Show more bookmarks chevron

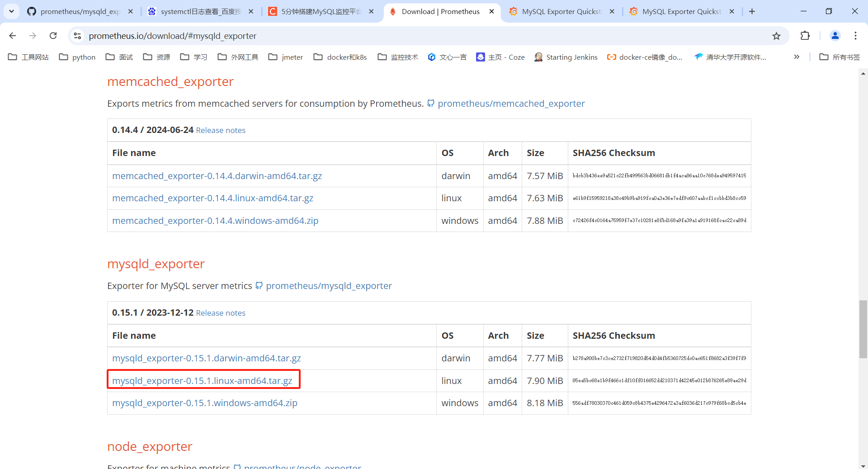pyautogui.click(x=797, y=57)
